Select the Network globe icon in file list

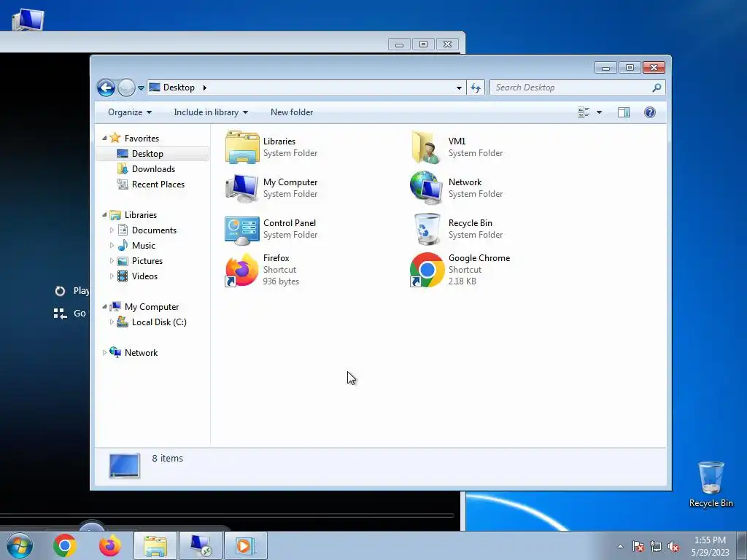click(x=426, y=188)
